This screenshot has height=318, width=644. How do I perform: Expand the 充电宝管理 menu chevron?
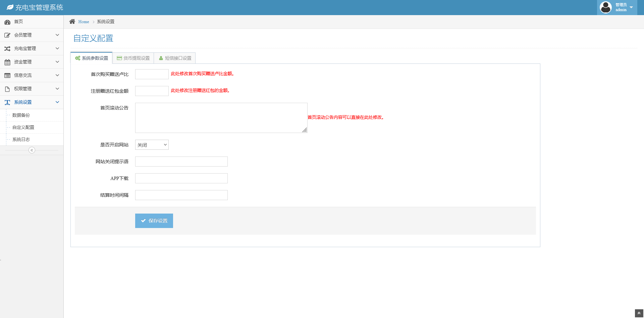(57, 48)
